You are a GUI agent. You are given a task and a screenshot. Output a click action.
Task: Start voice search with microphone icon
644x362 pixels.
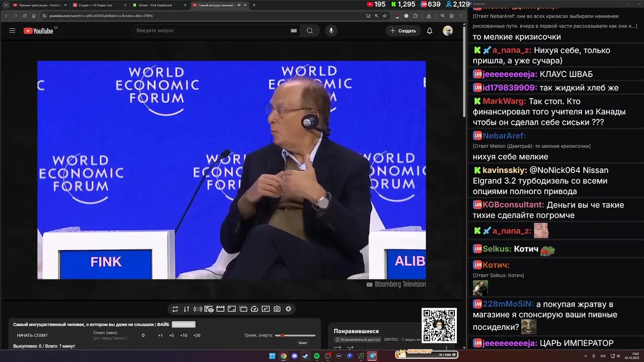click(331, 31)
